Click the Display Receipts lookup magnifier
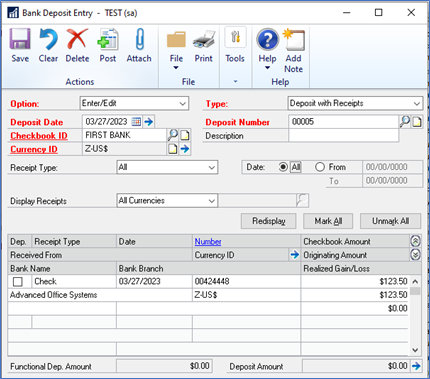This screenshot has width=430, height=379. coord(302,200)
